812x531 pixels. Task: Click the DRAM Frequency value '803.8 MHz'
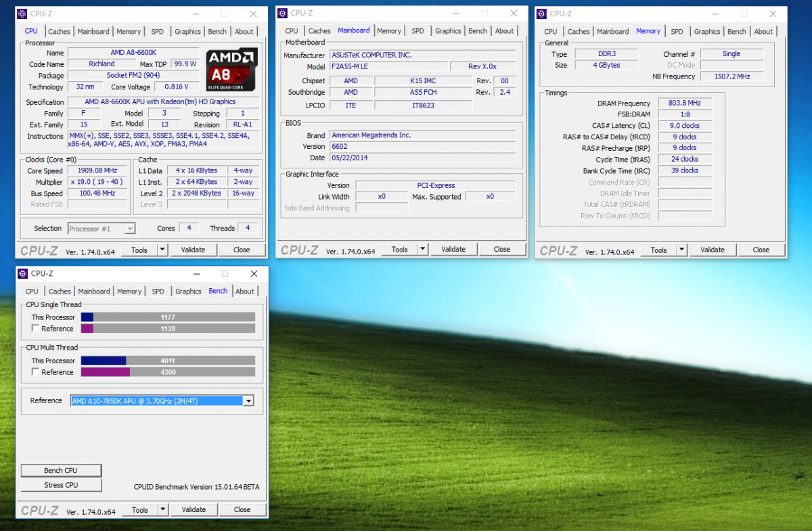pos(684,103)
